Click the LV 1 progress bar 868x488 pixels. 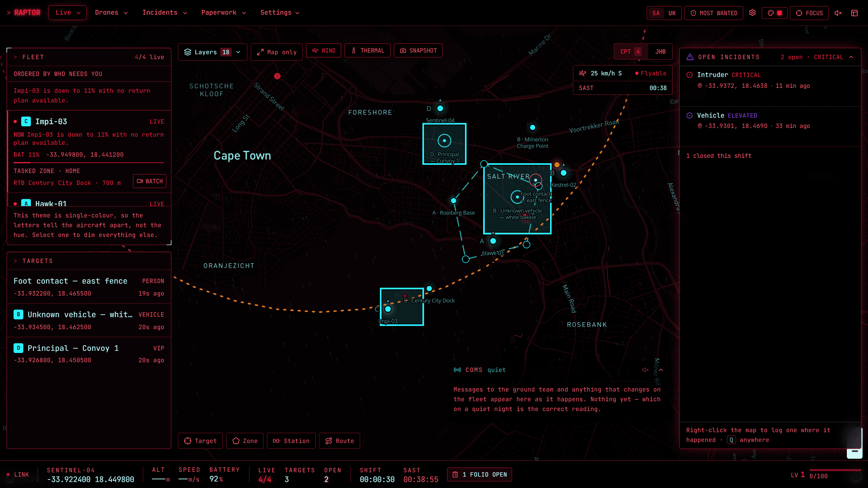835,470
